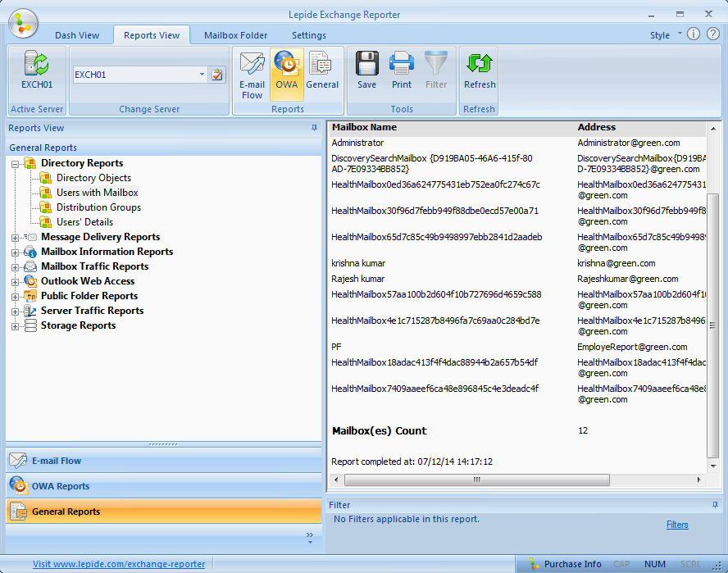The height and width of the screenshot is (573, 728).
Task: Click the horizontal scrollbar thumb
Action: [477, 480]
